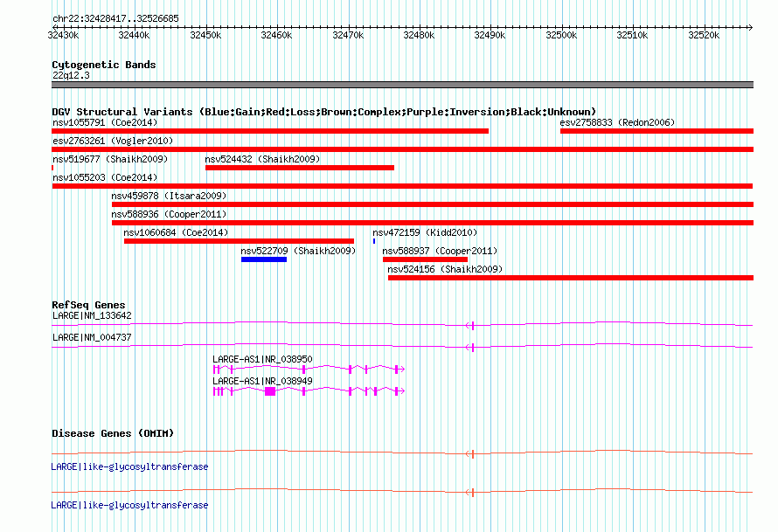The width and height of the screenshot is (778, 532).
Task: Select the LARGE-AS1|NR_038950 transcript label
Action: click(262, 359)
